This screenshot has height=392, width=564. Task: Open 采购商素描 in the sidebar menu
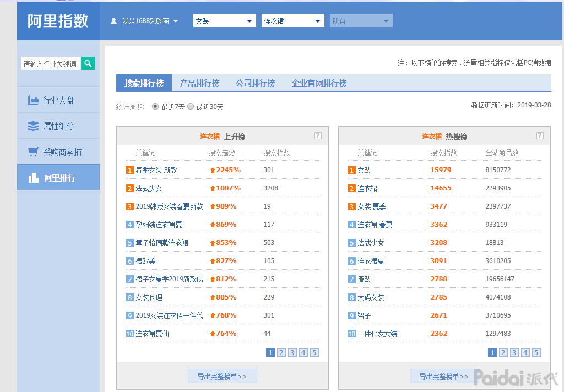point(58,152)
